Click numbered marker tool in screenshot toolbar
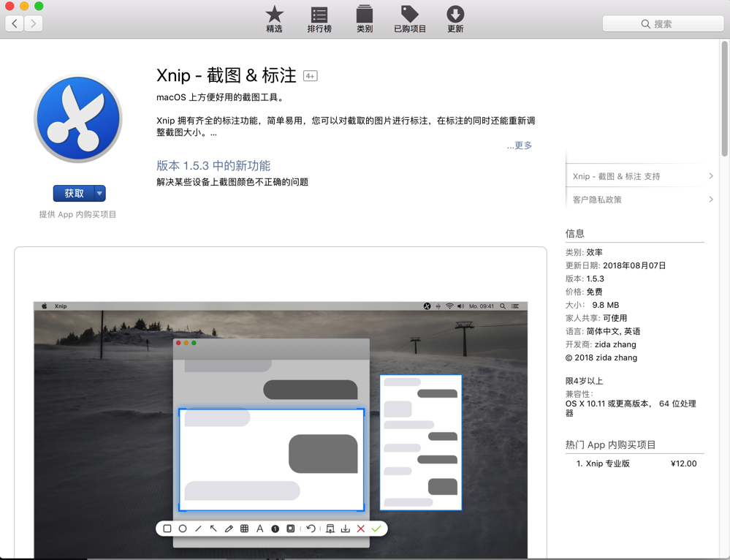The image size is (730, 560). point(275,529)
